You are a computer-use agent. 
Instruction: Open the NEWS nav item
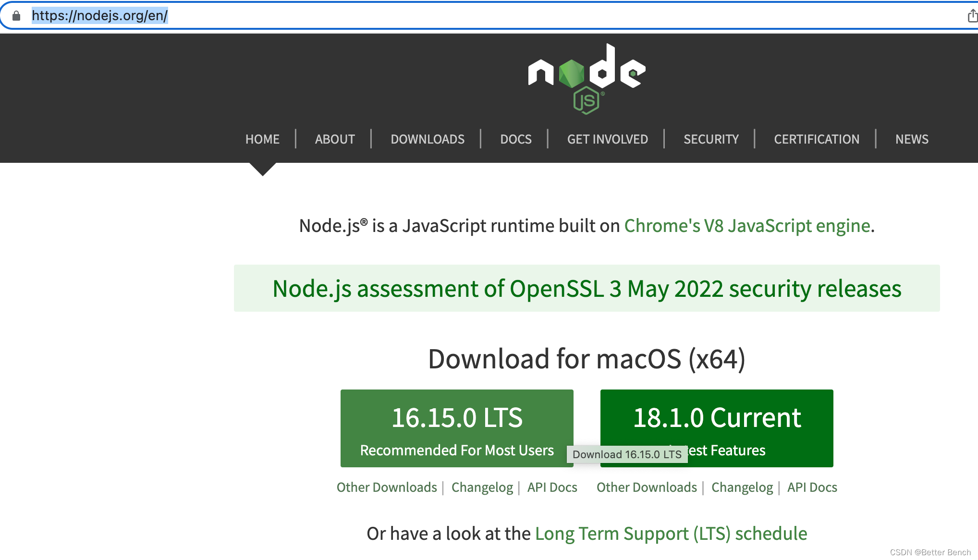click(x=912, y=139)
